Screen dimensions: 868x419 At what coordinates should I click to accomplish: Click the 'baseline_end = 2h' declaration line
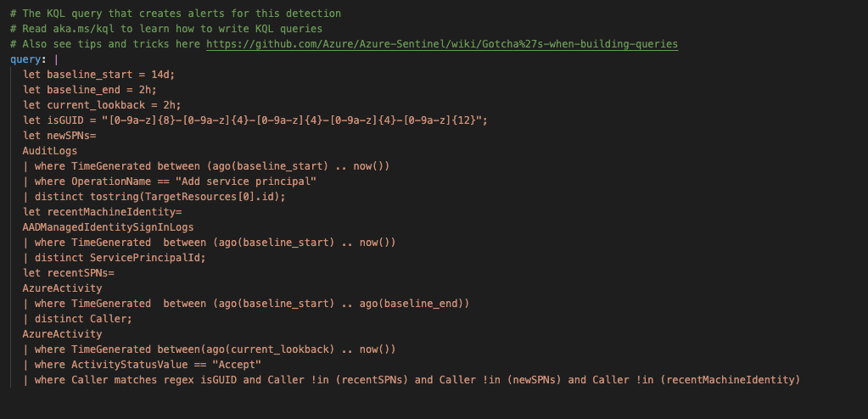[89, 90]
